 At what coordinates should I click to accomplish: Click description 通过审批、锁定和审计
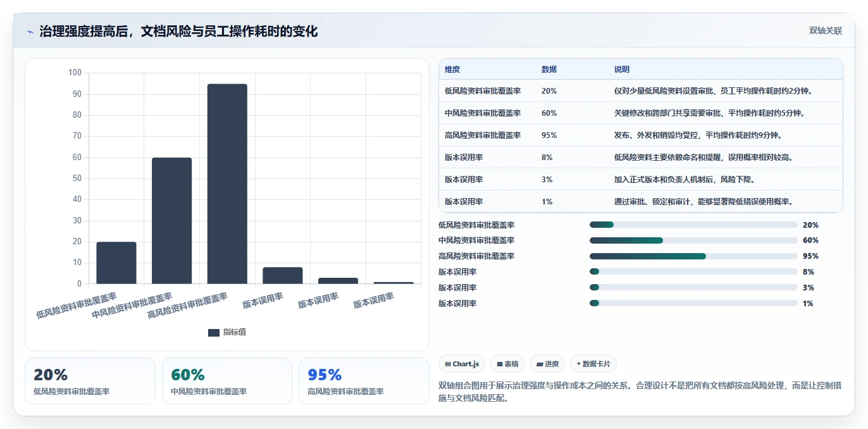pyautogui.click(x=704, y=202)
